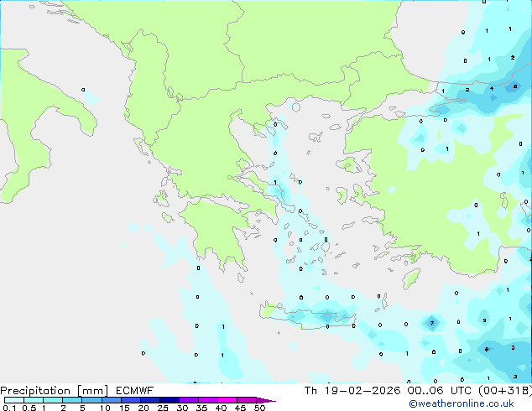Click the 15–20 mm legend color swatch
The width and height of the screenshot is (532, 411).
(130, 400)
